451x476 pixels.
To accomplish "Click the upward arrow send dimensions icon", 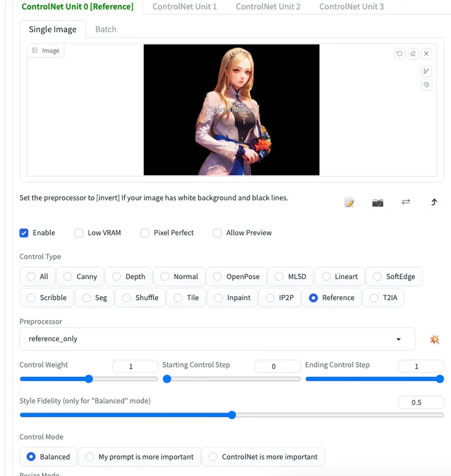I will tap(435, 202).
